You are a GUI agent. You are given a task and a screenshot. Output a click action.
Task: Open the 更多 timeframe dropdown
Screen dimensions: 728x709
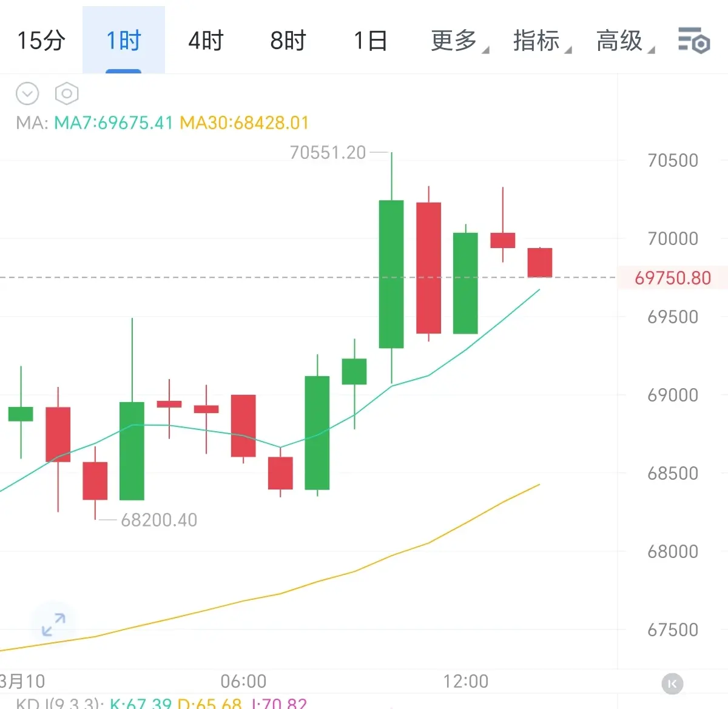pyautogui.click(x=459, y=41)
